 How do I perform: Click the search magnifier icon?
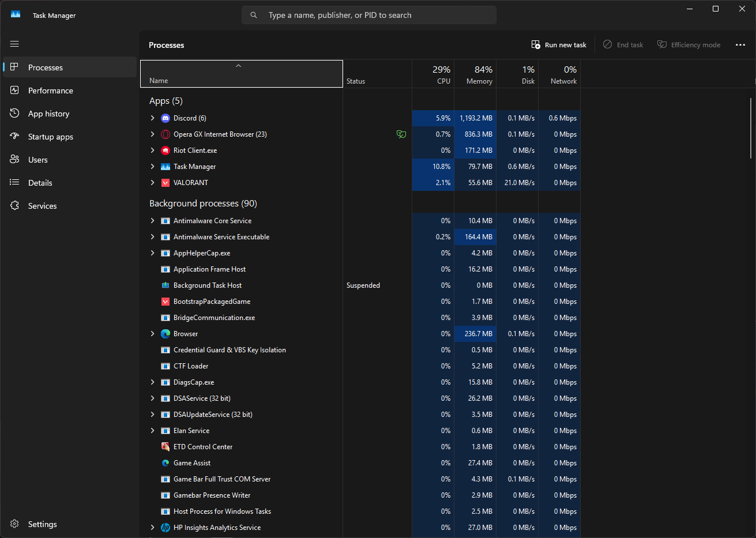pyautogui.click(x=254, y=16)
